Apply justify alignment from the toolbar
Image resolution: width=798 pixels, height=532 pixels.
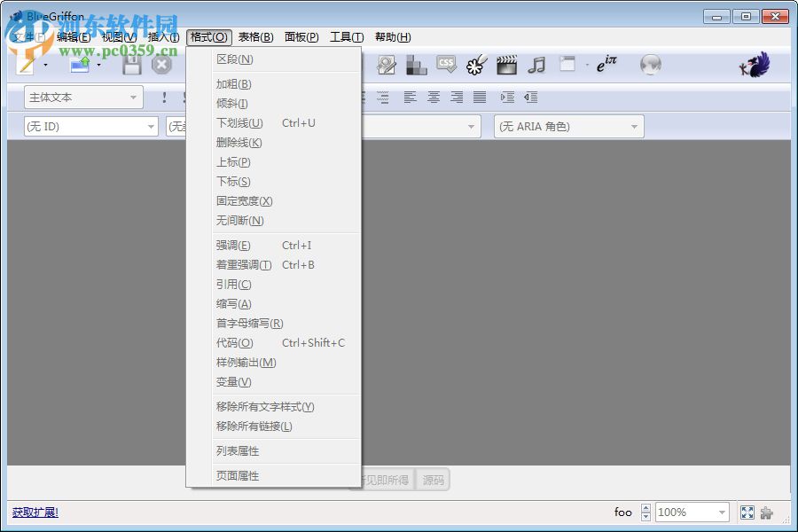tap(479, 98)
